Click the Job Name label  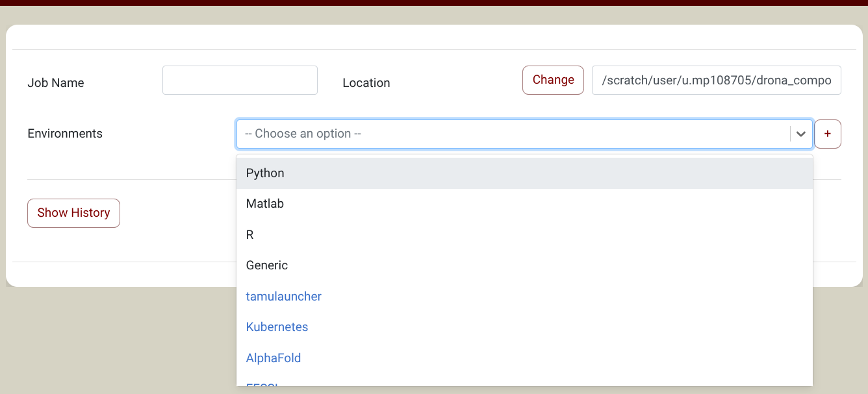(x=56, y=83)
